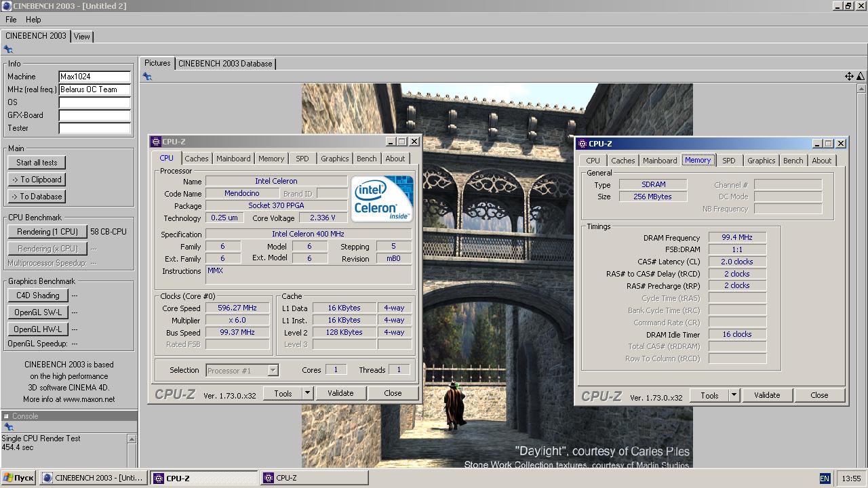Open the Help menu

click(x=33, y=20)
